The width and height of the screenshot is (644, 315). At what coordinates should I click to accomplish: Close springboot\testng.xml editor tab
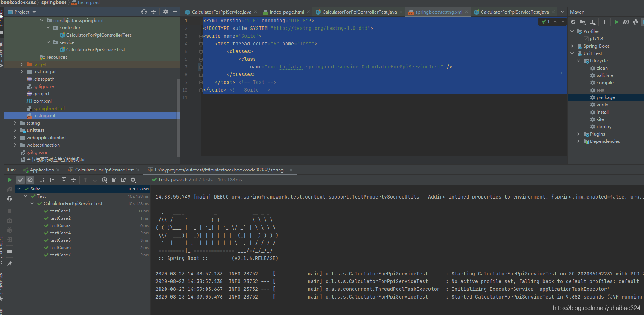[467, 12]
